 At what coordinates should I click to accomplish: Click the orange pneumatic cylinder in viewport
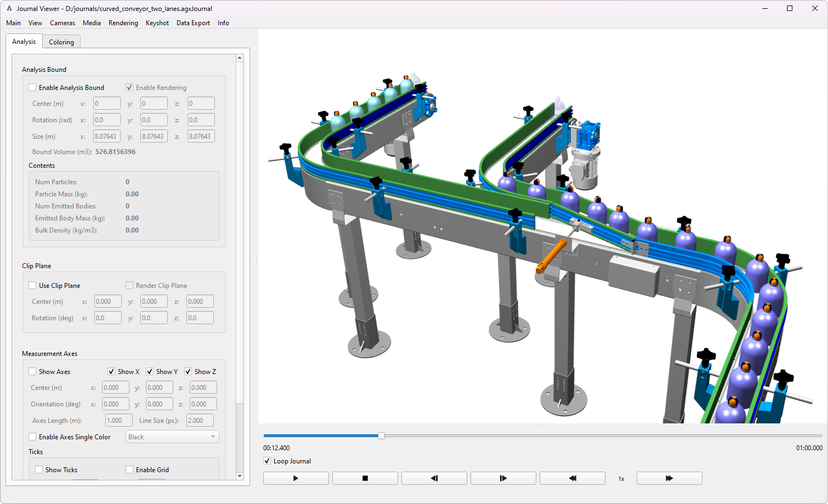[551, 256]
